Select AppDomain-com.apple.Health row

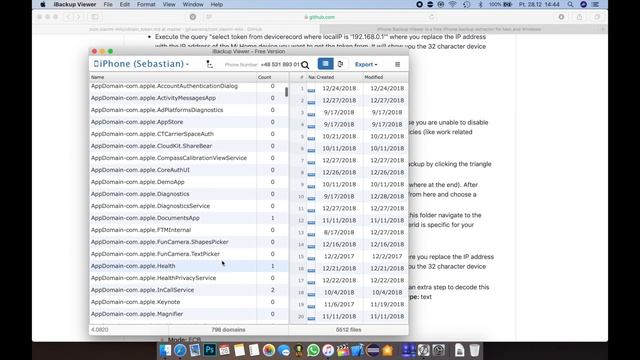[189, 266]
